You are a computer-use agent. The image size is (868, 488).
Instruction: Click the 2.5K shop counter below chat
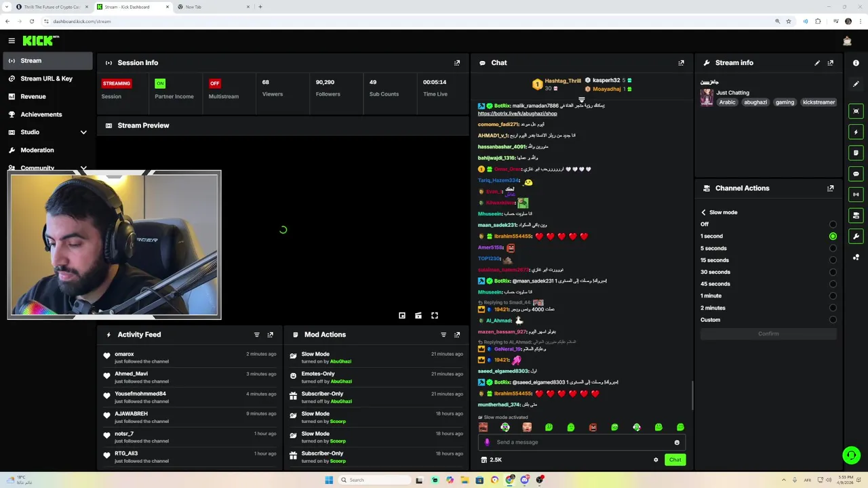tap(491, 460)
